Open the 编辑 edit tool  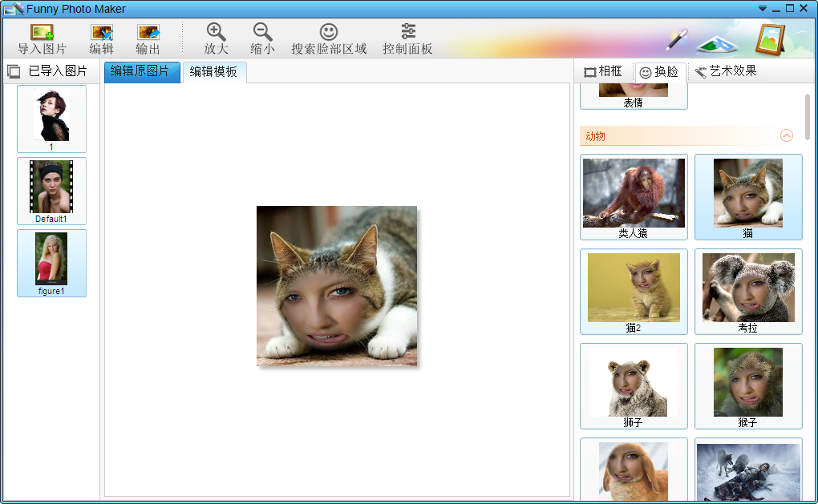point(101,33)
